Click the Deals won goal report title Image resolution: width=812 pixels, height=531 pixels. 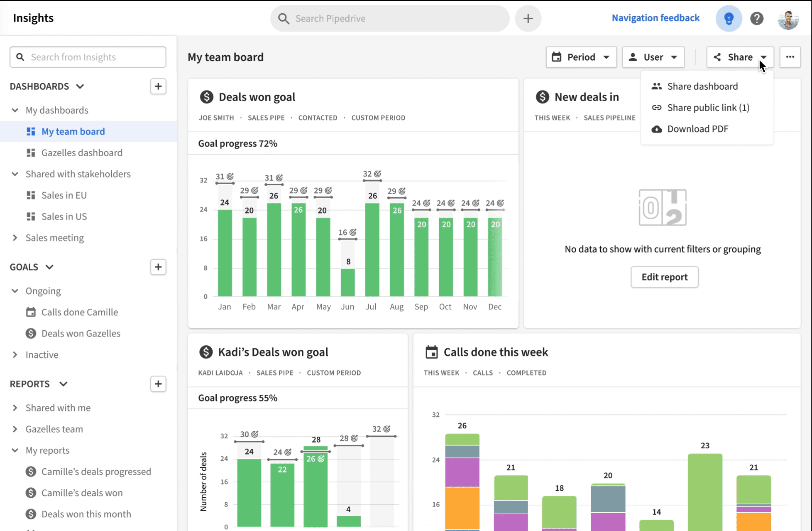pyautogui.click(x=257, y=97)
